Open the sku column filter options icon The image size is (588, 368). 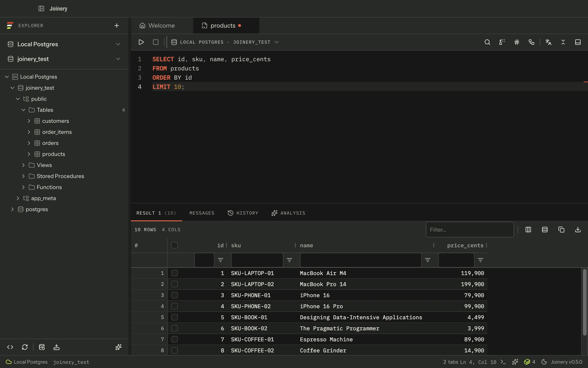(289, 260)
